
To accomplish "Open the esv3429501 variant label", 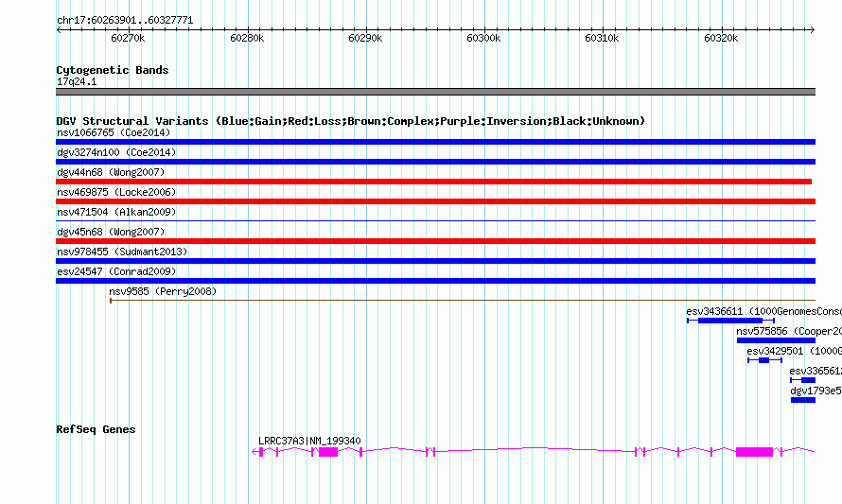I will 794,351.
